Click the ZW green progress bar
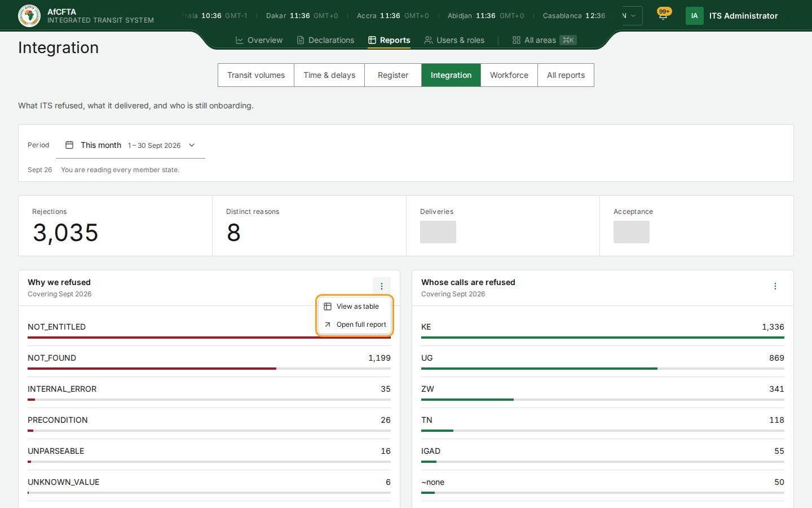 coord(467,400)
